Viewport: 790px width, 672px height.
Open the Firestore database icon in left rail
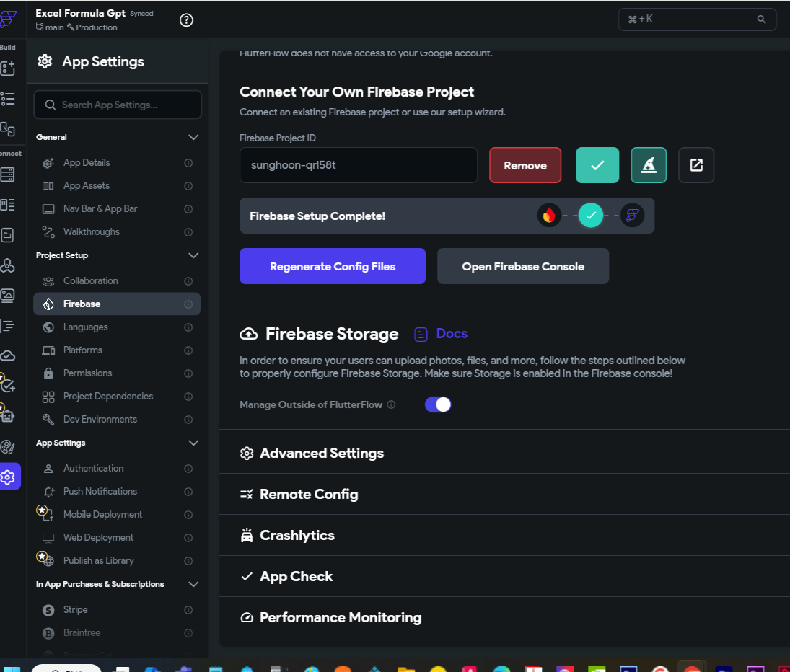(x=7, y=174)
